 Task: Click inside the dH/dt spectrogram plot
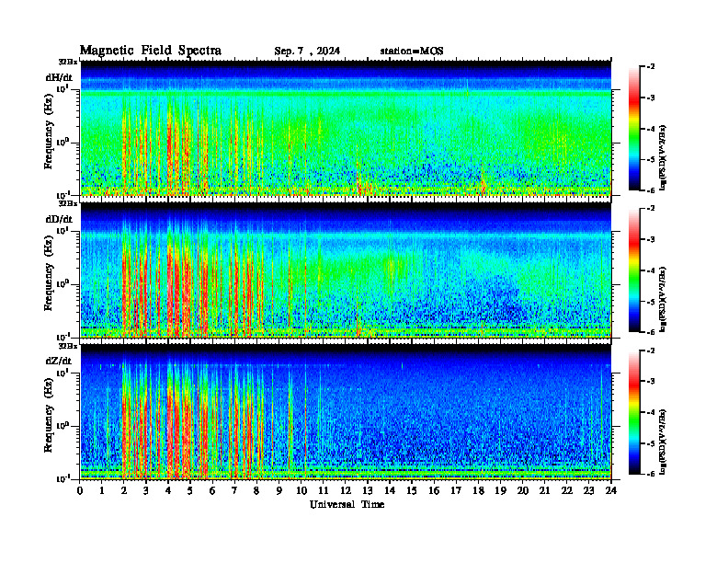tap(346, 128)
